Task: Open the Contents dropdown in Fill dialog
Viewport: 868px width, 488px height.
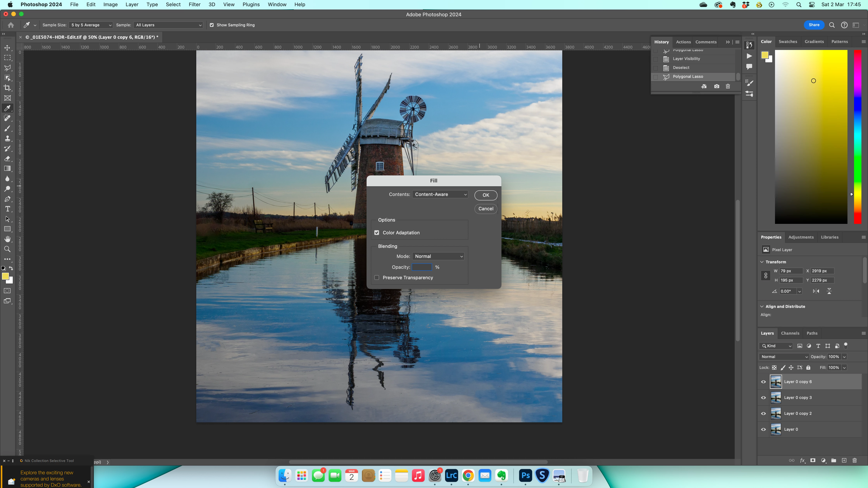Action: [x=440, y=194]
